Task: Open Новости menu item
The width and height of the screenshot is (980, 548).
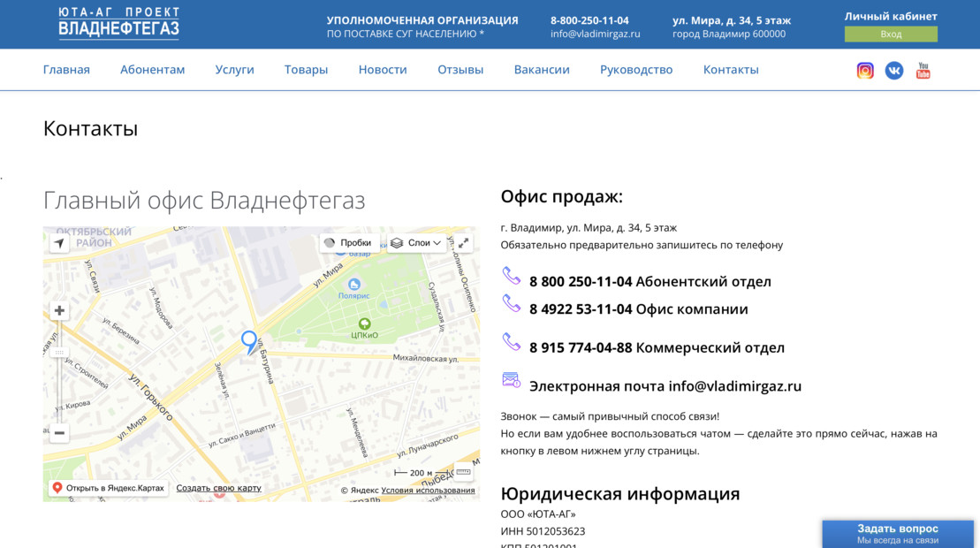Action: (383, 69)
